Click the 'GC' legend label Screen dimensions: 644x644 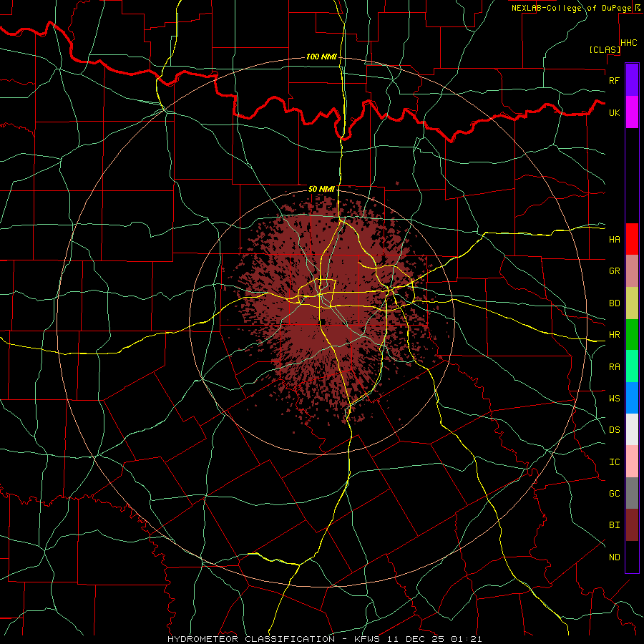[x=615, y=494]
